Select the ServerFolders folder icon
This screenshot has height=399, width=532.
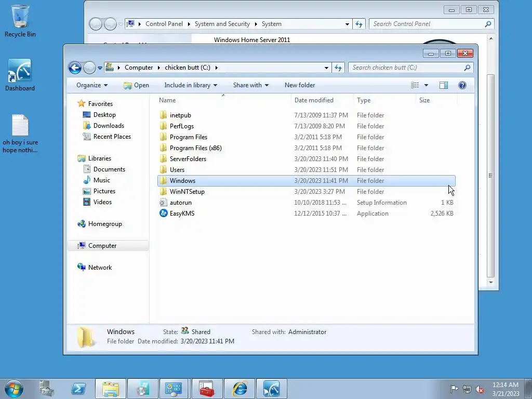[x=163, y=158]
